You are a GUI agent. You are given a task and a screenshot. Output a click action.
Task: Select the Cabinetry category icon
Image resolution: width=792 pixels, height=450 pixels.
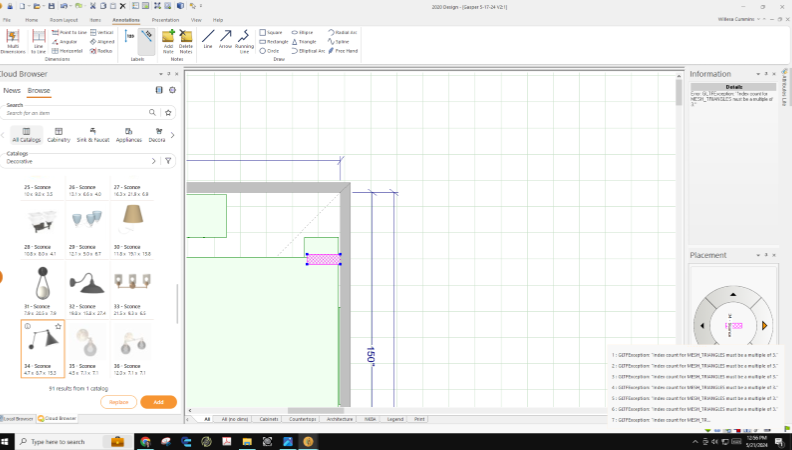[59, 134]
